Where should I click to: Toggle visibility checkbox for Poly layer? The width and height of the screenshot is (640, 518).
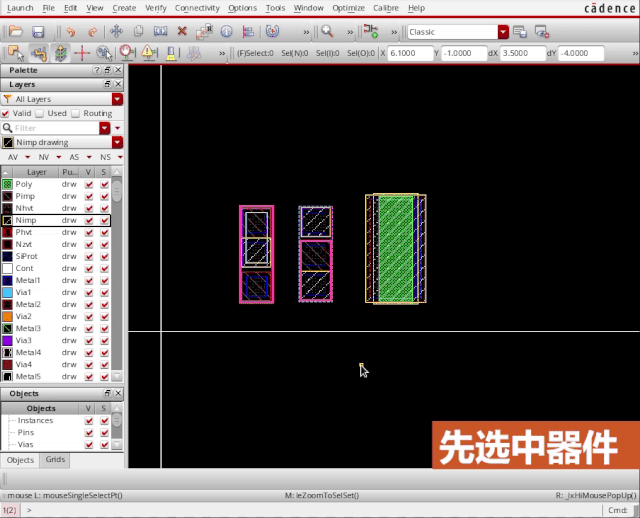89,184
